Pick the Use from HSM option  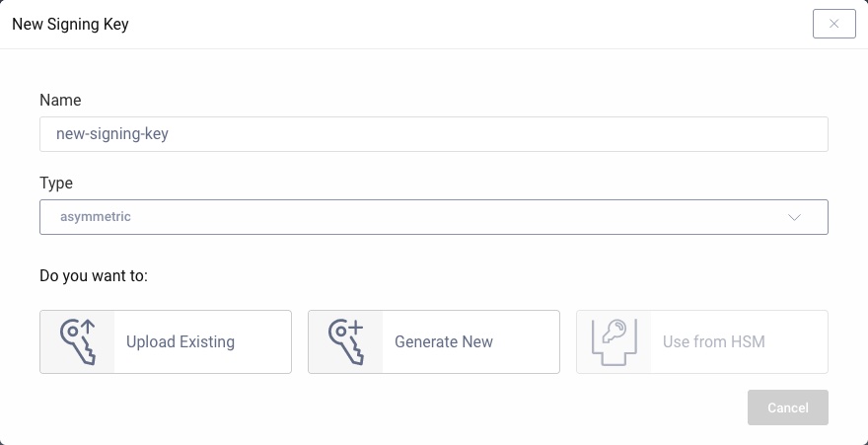[x=702, y=341]
